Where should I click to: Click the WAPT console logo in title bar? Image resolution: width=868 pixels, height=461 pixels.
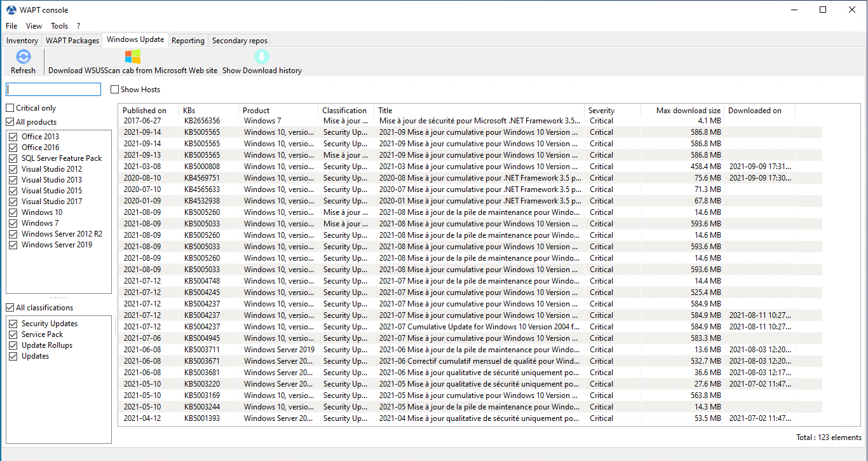(11, 10)
